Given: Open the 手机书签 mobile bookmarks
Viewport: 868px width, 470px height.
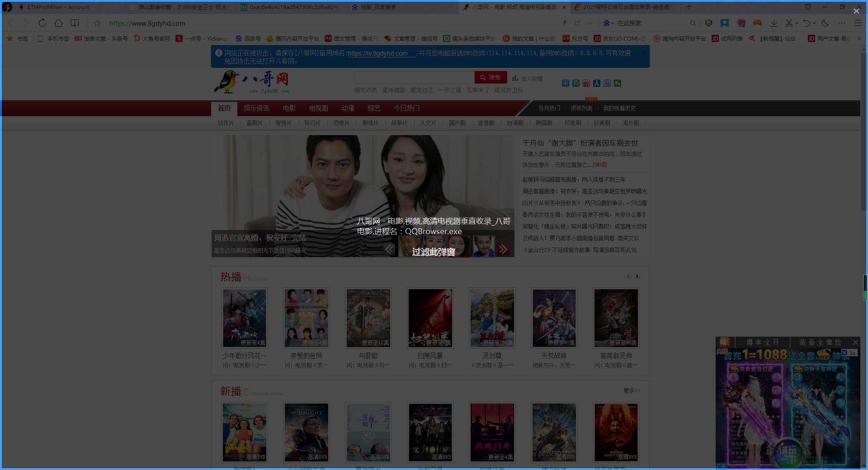Looking at the screenshot, I should pyautogui.click(x=53, y=38).
